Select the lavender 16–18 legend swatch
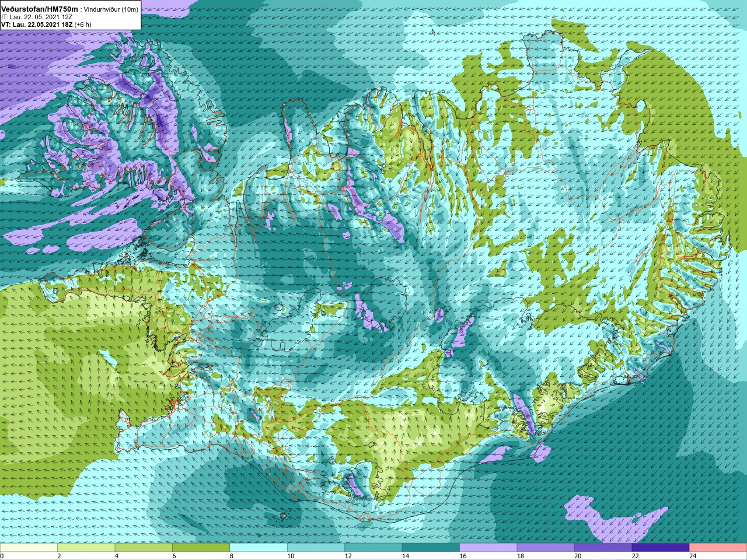Viewport: 747px width, 560px height. [x=488, y=548]
